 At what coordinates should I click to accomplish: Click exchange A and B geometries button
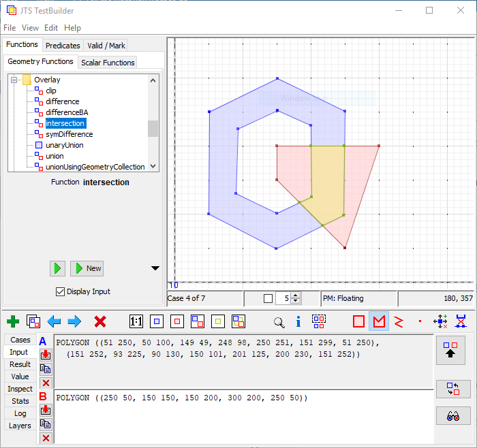(453, 389)
